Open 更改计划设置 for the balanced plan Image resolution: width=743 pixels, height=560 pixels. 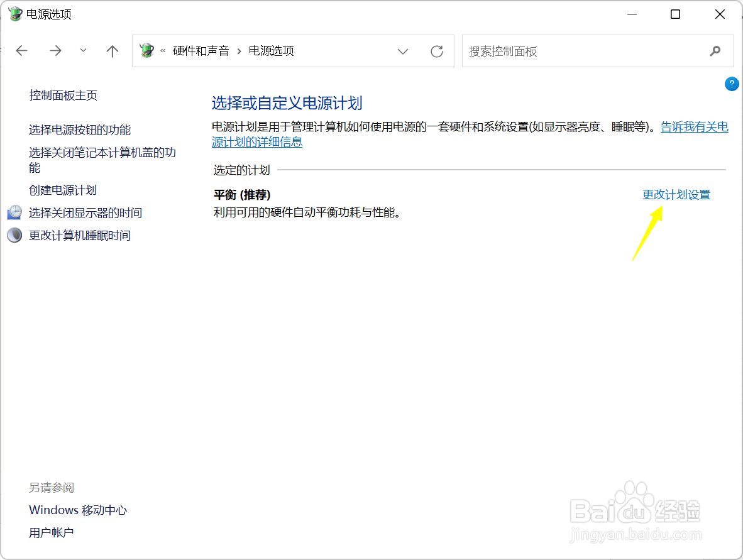(676, 195)
